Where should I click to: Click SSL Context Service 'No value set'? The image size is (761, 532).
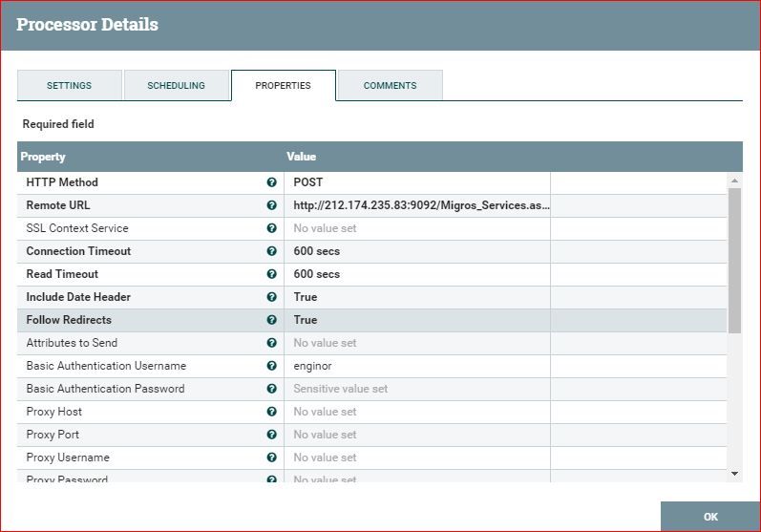tap(325, 228)
